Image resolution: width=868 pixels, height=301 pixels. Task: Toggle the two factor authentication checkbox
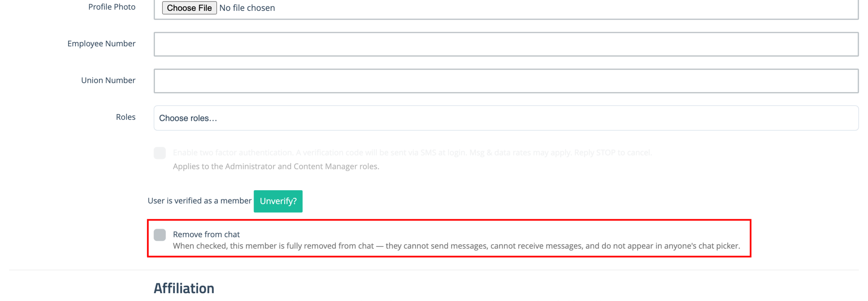point(160,153)
